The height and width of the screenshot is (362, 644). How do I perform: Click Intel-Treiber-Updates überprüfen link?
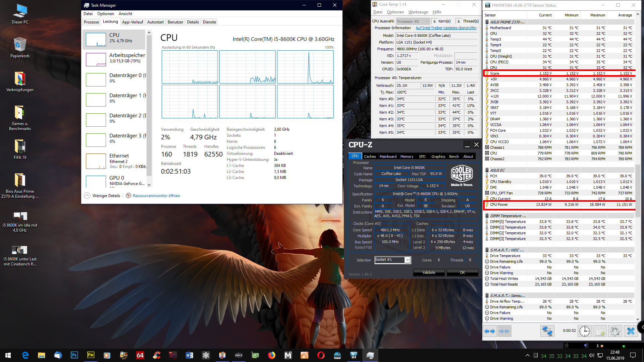(x=446, y=28)
